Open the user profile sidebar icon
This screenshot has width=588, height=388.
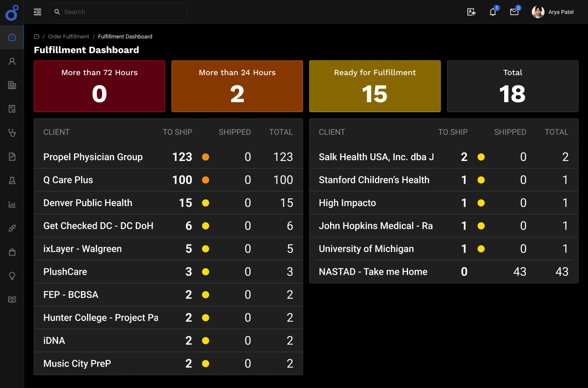pos(12,61)
